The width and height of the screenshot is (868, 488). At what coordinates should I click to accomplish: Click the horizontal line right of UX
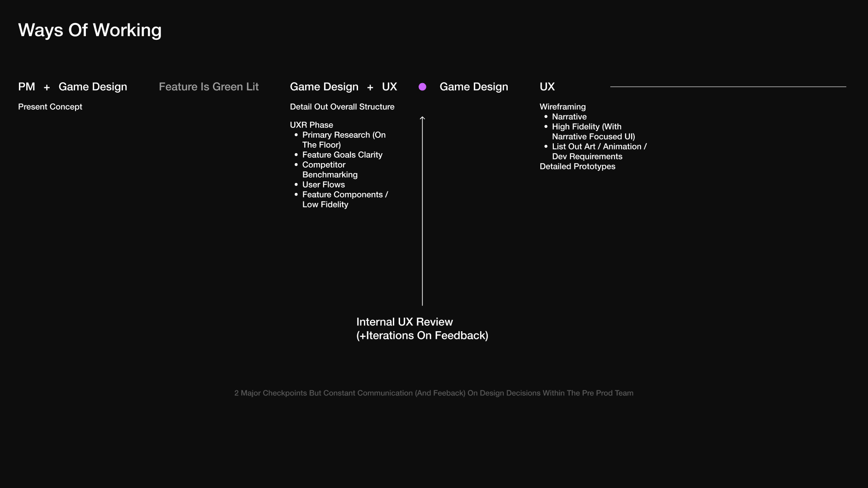pos(728,86)
